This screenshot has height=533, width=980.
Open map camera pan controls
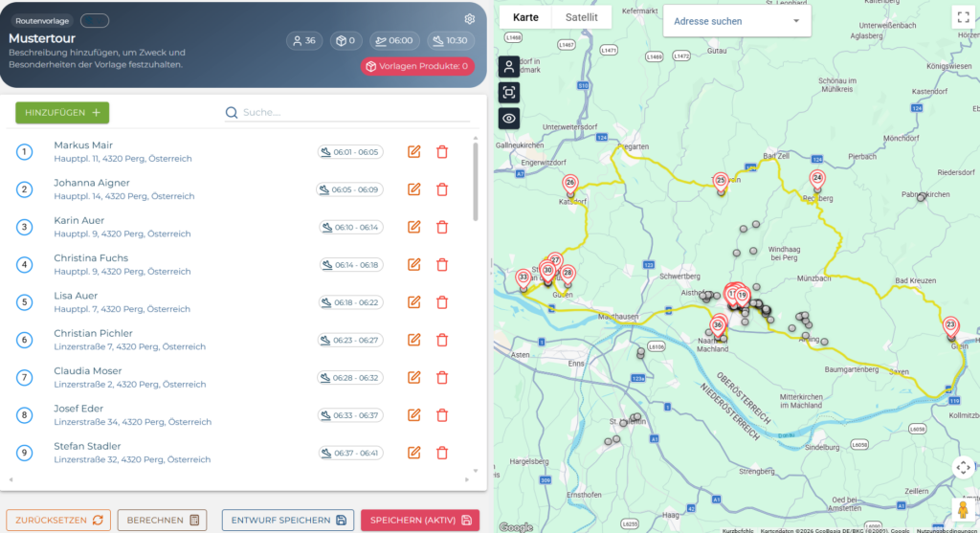coord(963,467)
